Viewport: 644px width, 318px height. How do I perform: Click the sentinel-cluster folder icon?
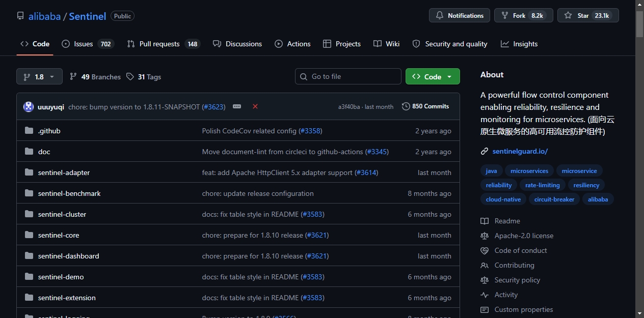pyautogui.click(x=29, y=214)
